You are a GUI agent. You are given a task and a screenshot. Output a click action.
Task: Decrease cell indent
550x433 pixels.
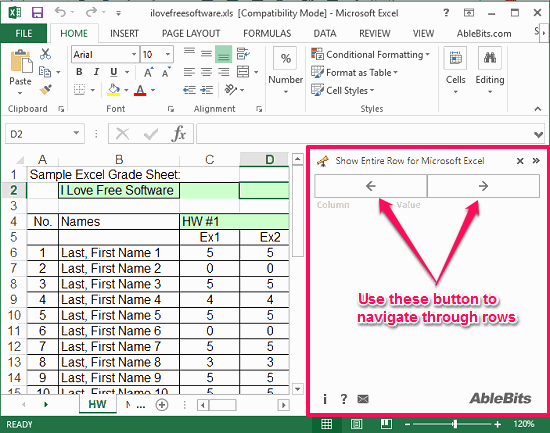pyautogui.click(x=189, y=90)
